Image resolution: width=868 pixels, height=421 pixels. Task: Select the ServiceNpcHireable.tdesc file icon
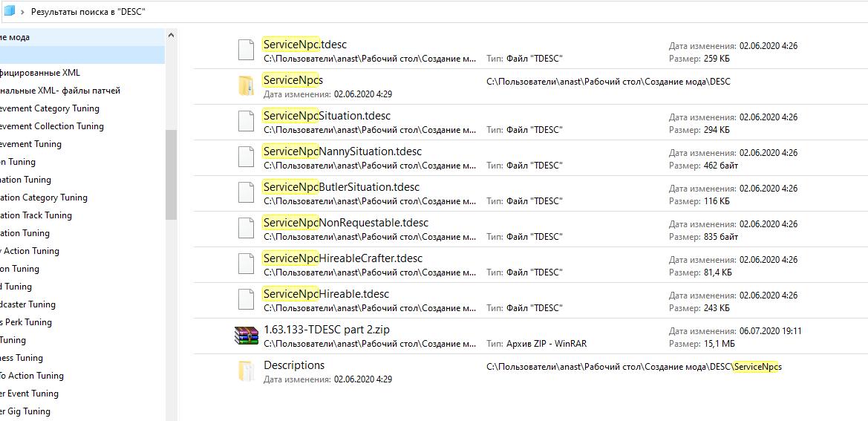point(246,299)
